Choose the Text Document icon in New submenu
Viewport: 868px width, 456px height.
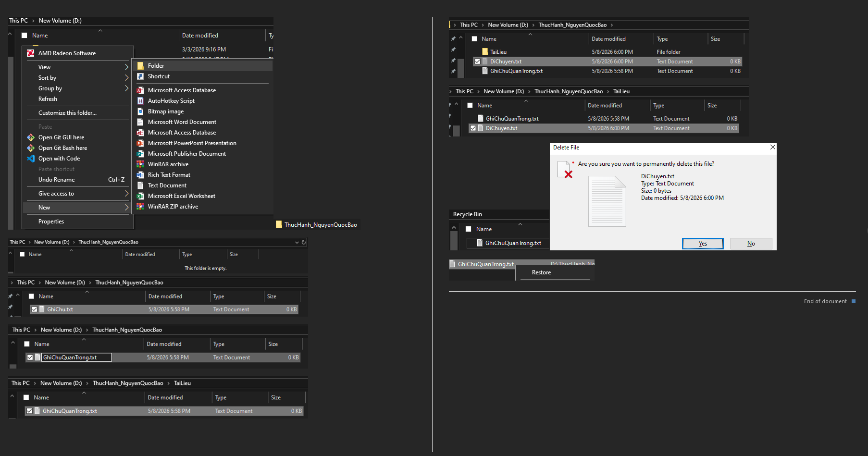140,185
